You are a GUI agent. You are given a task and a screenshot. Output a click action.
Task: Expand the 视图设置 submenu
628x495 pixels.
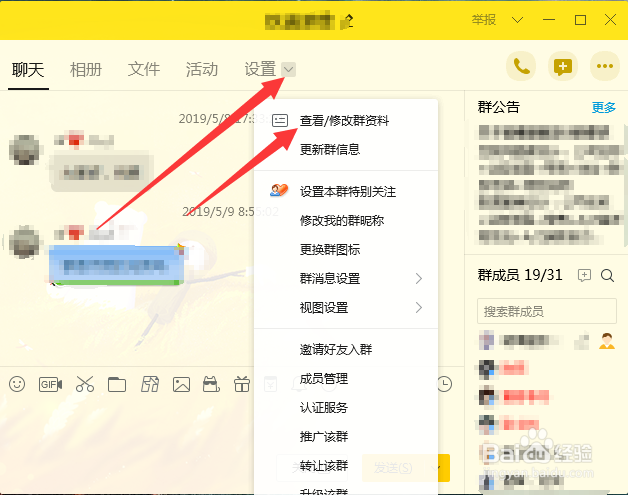[419, 308]
